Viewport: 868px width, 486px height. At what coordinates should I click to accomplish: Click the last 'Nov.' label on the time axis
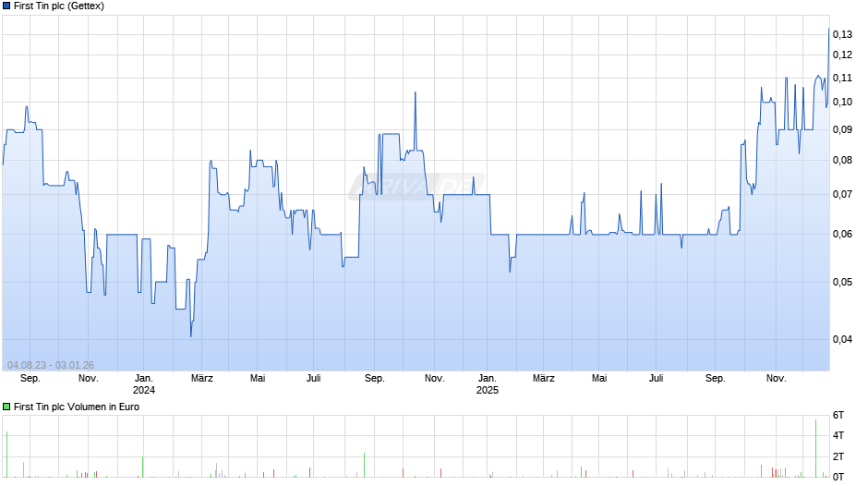point(776,379)
